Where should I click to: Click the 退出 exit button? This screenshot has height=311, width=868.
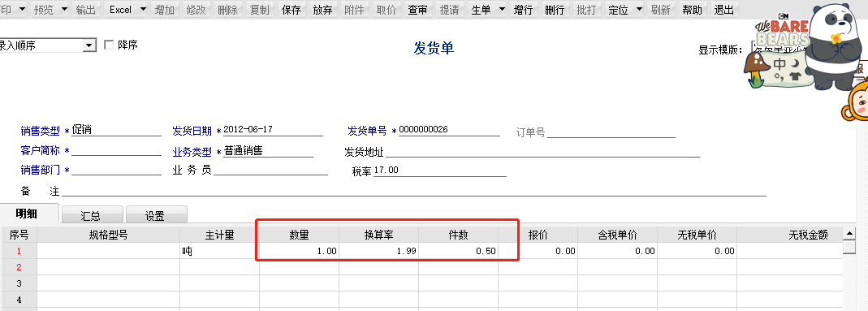pyautogui.click(x=723, y=10)
